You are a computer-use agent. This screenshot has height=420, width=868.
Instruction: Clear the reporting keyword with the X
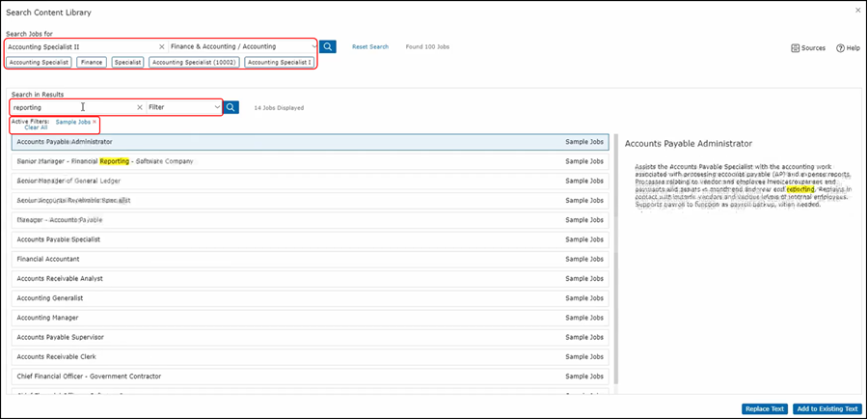(139, 107)
